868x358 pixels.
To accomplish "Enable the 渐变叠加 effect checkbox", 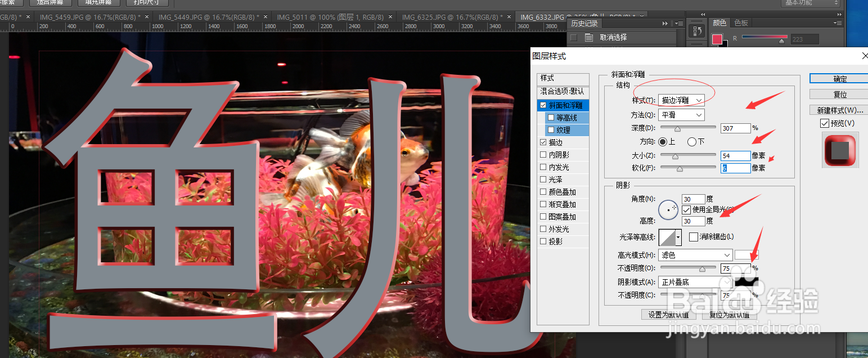I will point(543,204).
